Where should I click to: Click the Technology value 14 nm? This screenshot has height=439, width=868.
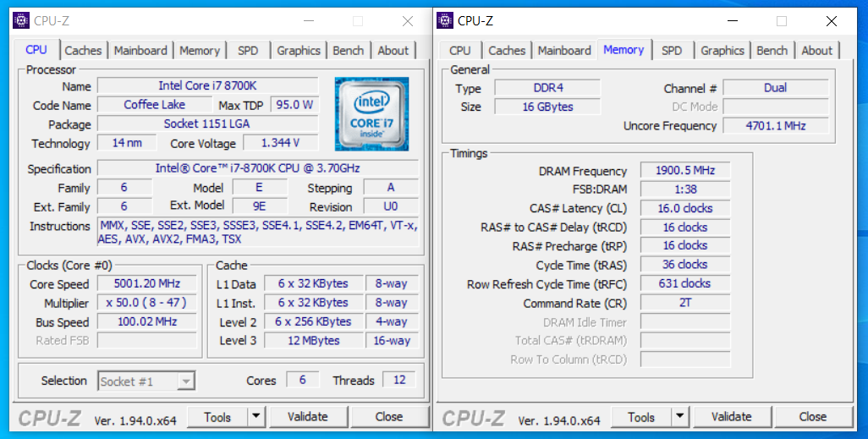click(127, 143)
